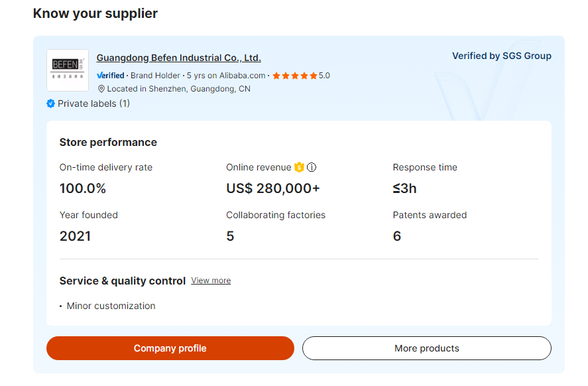Click the info icon next to Online revenue
This screenshot has height=386, width=588.
(x=312, y=167)
